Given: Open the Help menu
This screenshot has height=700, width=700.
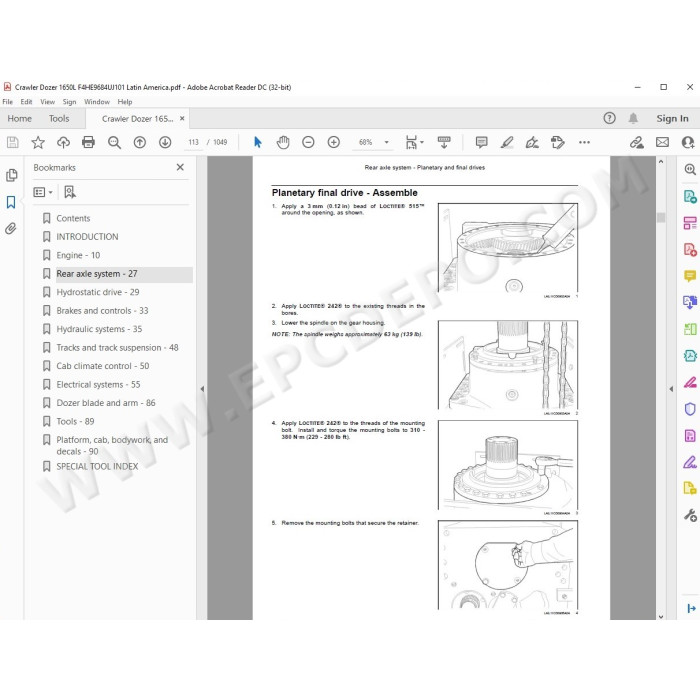Looking at the screenshot, I should point(125,102).
